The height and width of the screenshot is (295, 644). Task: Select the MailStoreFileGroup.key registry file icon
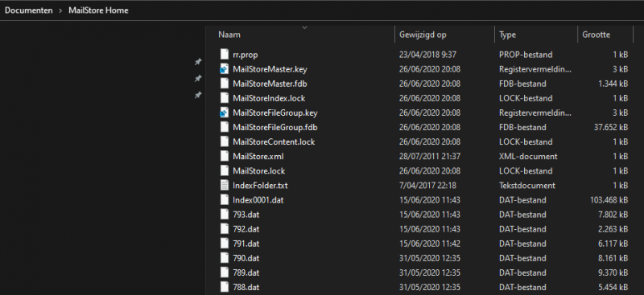coord(224,113)
